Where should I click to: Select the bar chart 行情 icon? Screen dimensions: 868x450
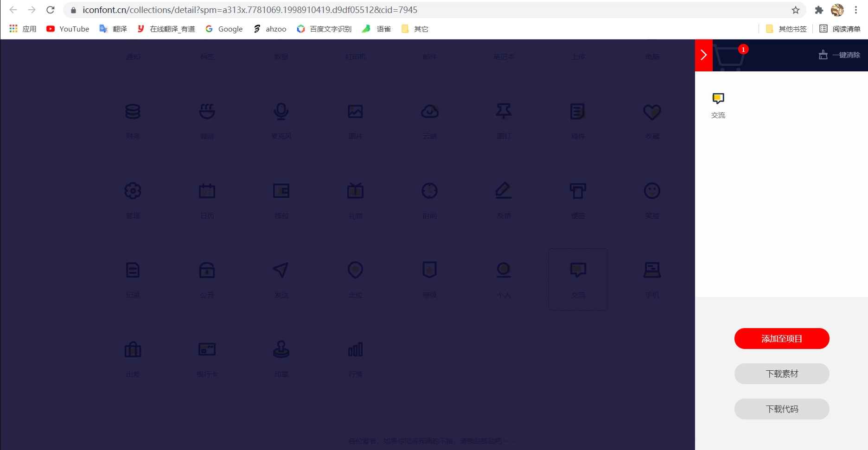pos(355,349)
